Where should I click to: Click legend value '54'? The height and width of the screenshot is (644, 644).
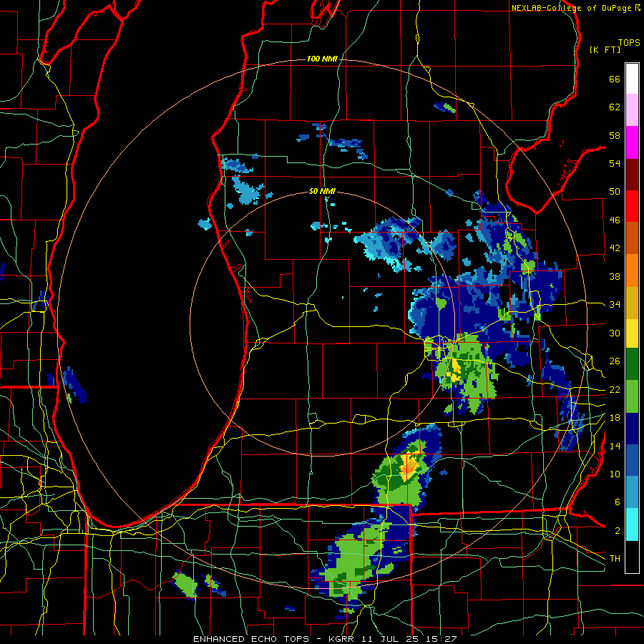(615, 164)
